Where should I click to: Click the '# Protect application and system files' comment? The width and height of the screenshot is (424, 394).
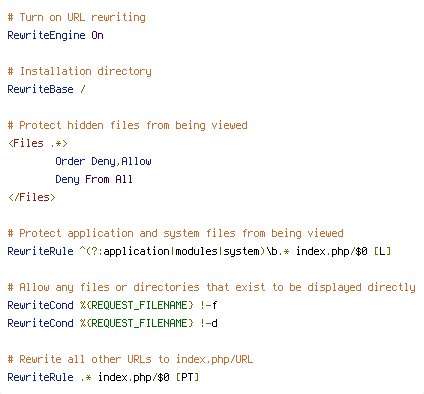coord(175,233)
